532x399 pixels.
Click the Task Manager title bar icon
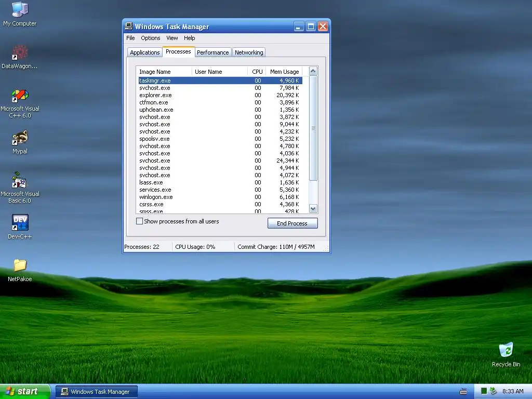(x=129, y=26)
